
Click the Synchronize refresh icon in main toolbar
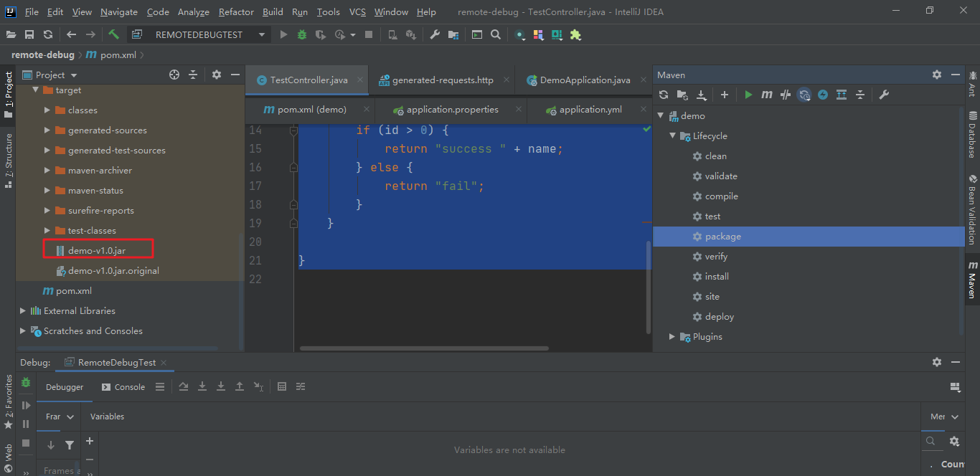pyautogui.click(x=48, y=34)
